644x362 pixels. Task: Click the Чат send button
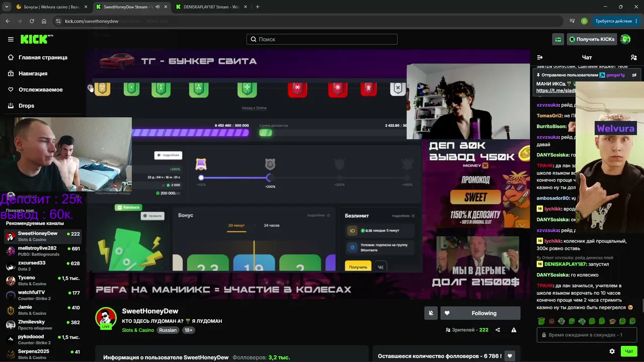[629, 351]
